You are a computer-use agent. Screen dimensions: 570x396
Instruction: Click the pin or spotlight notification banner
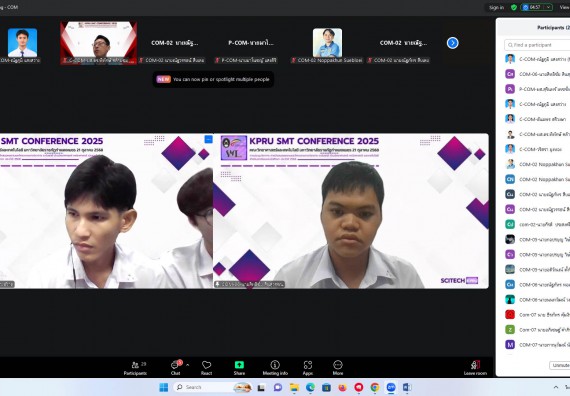click(213, 79)
